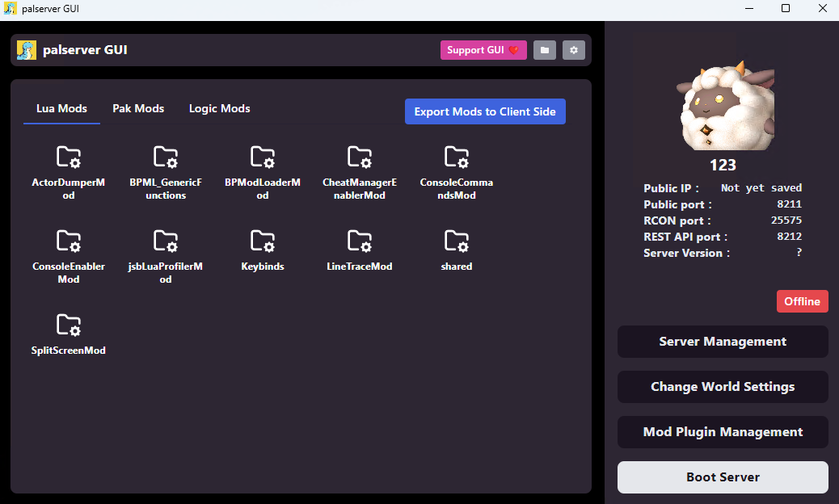Screen dimensions: 839x504
Task: Open the CheatManagerEnablerMod folder
Action: (x=360, y=157)
